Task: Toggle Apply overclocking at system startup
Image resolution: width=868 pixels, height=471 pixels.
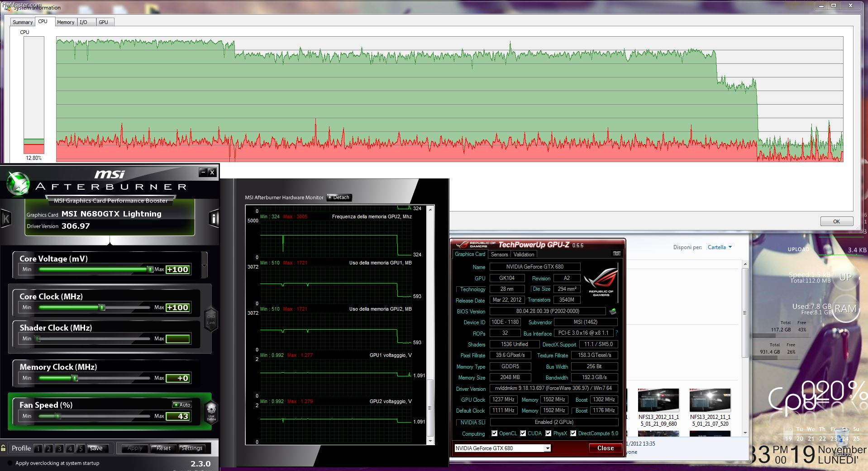Action: [10, 463]
